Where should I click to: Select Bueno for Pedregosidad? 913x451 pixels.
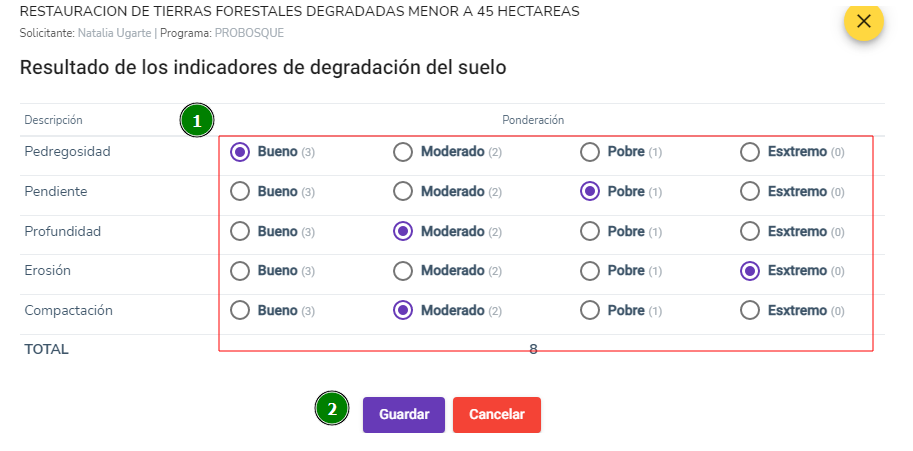coord(240,152)
